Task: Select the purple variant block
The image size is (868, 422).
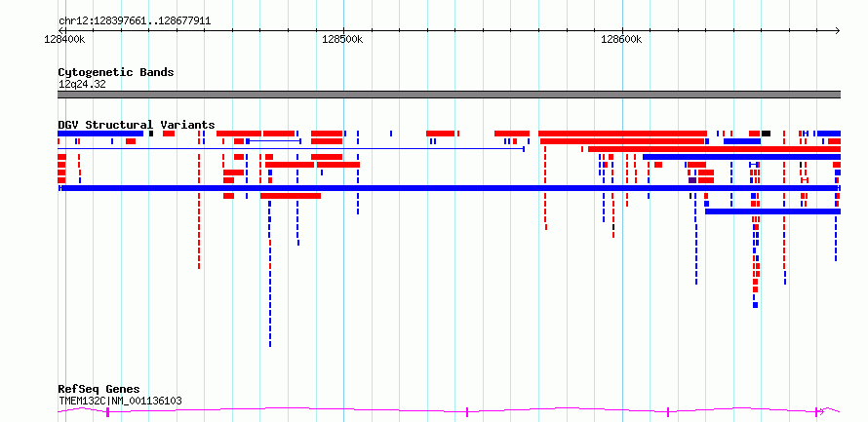Action: (692, 180)
